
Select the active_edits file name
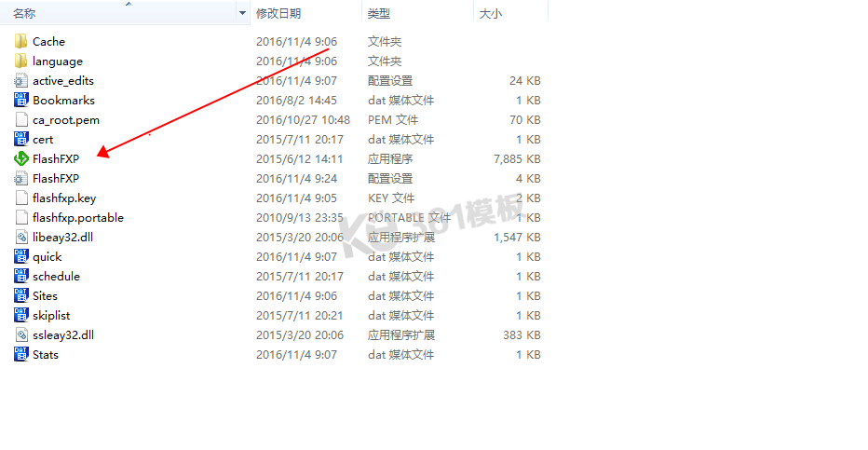point(63,81)
